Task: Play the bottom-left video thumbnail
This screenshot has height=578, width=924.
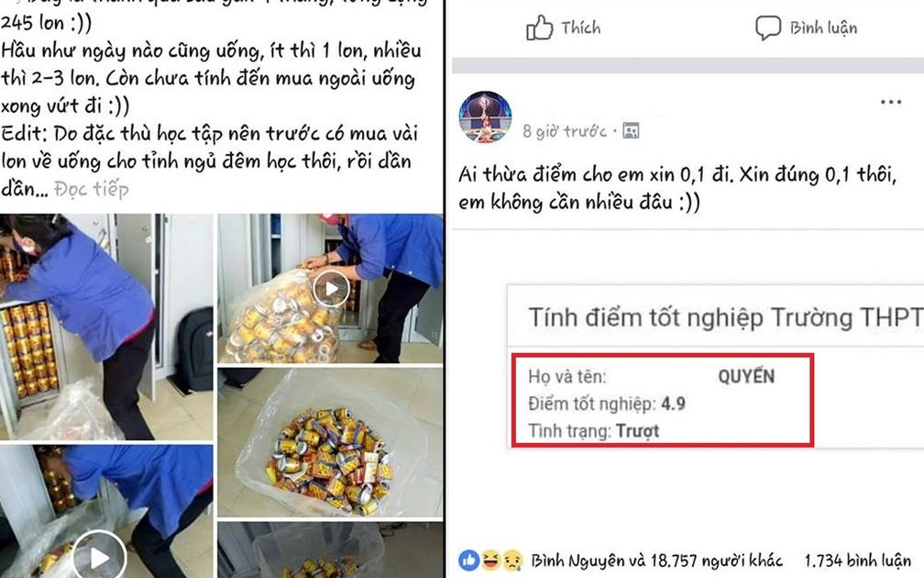Action: pyautogui.click(x=99, y=557)
